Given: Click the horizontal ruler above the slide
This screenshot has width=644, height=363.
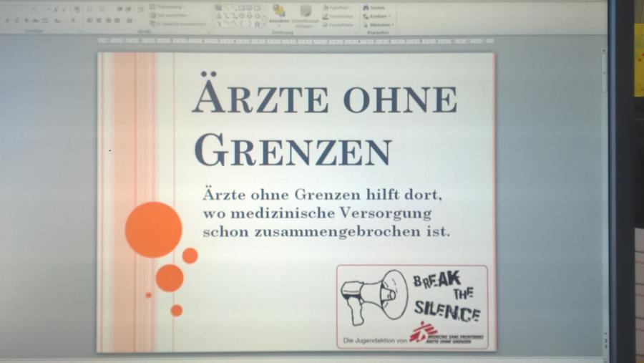Looking at the screenshot, I should (x=296, y=41).
